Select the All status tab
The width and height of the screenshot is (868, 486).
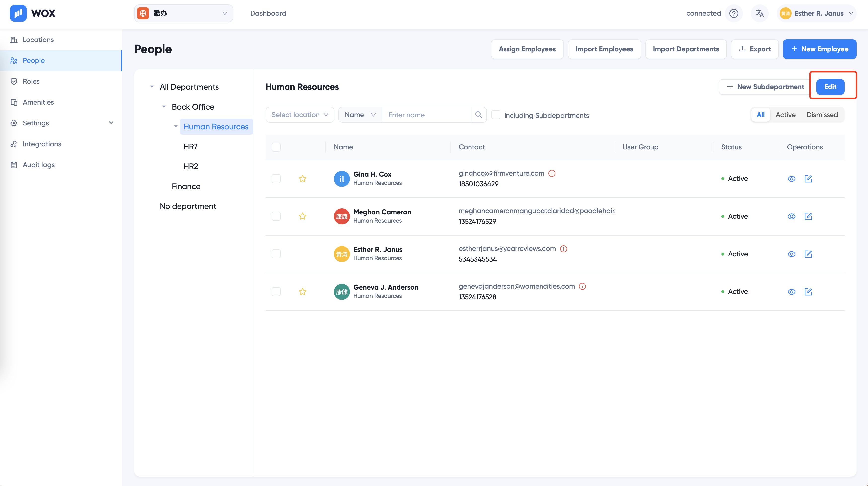pos(760,115)
